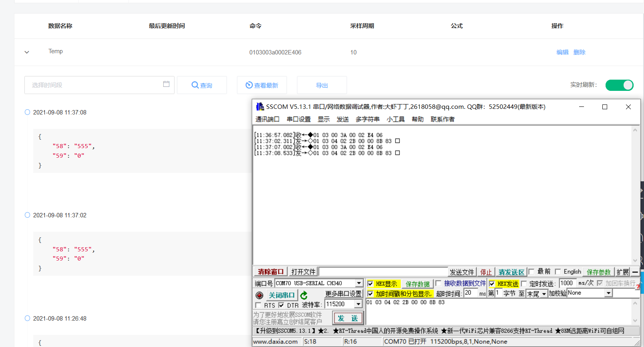Click the 发送 send button
Screen dimensions: 644x347
(x=348, y=318)
